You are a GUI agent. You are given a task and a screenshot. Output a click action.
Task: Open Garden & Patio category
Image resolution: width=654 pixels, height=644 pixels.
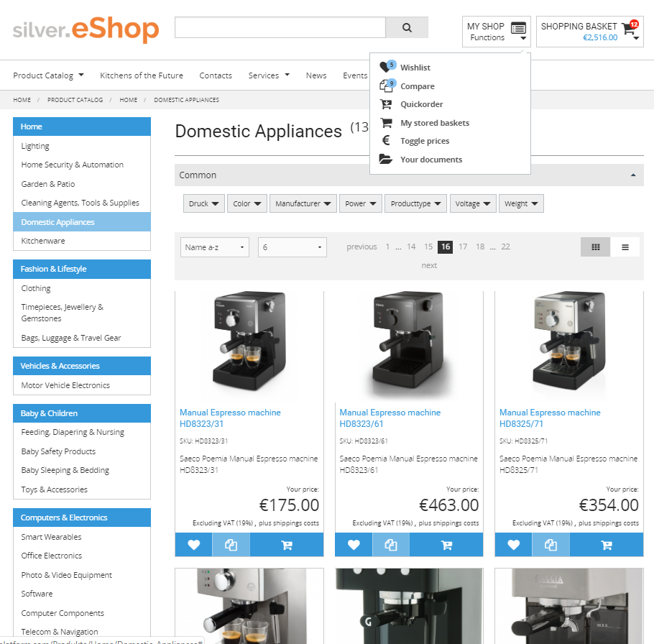[x=48, y=184]
